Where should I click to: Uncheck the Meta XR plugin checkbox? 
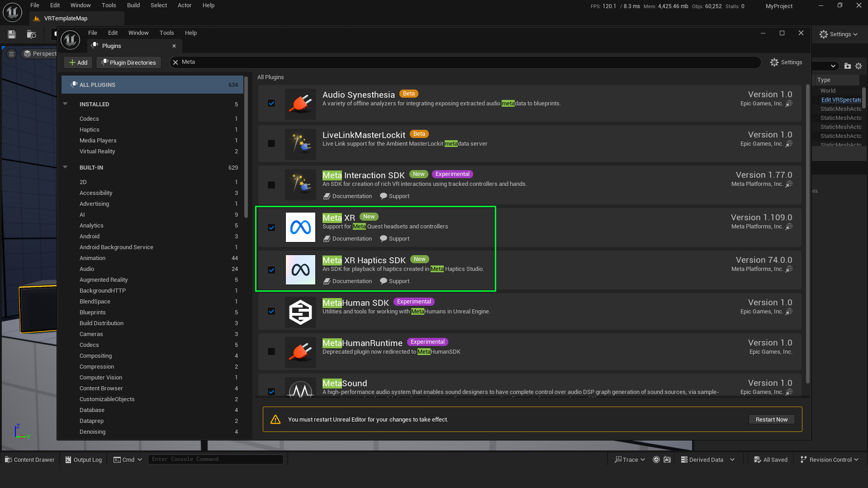click(271, 227)
